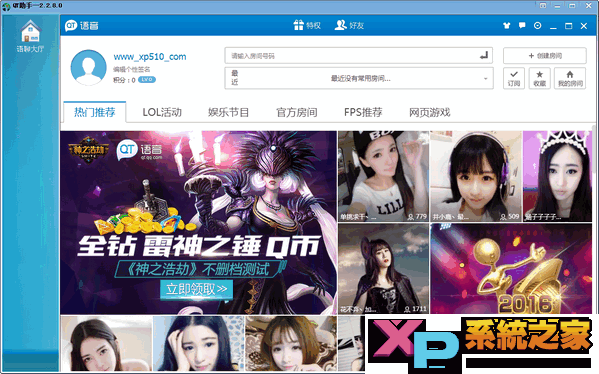Screen dimensions: 599x374
Task: Click the QT语音 logo in the header
Action: point(82,26)
